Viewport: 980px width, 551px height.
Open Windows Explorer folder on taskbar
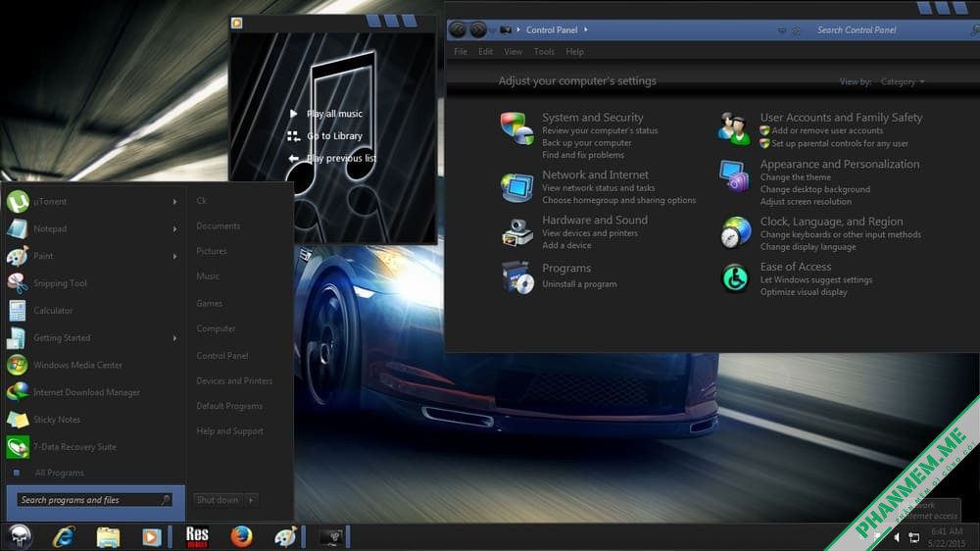pyautogui.click(x=108, y=537)
